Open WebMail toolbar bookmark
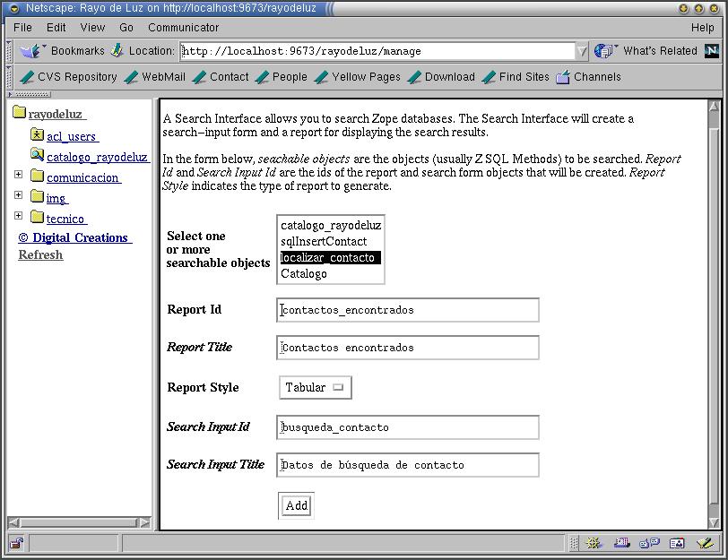 click(155, 77)
